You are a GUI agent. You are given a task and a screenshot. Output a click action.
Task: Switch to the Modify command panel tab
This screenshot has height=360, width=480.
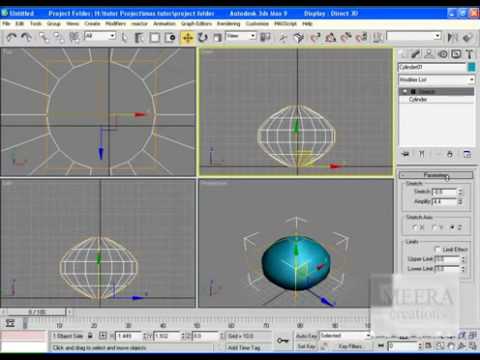416,54
